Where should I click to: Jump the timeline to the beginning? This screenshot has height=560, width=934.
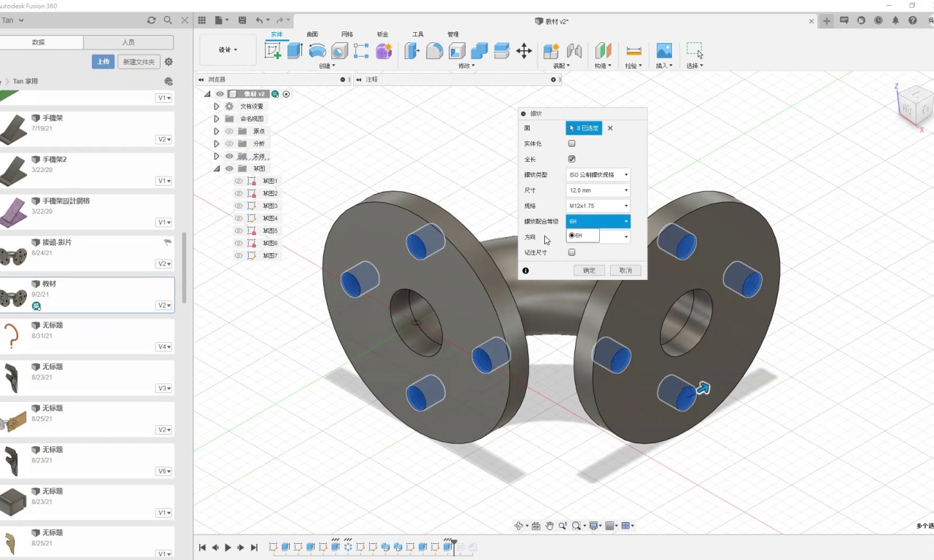(x=203, y=548)
